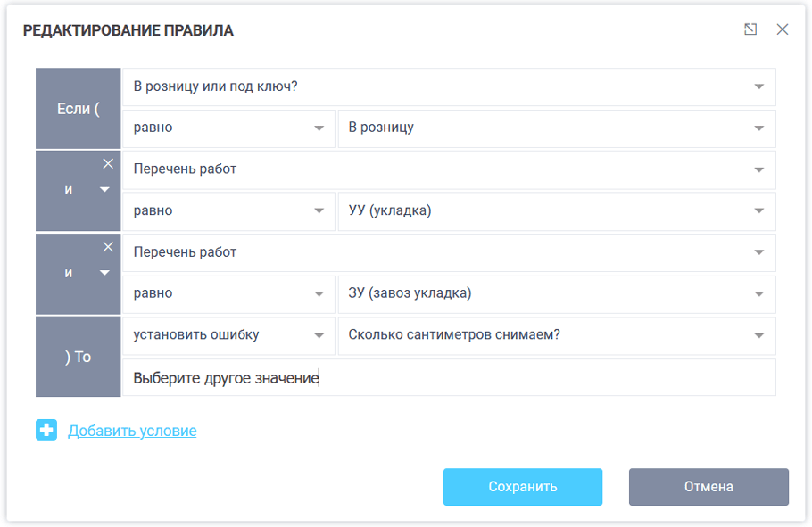This screenshot has height=527, width=812.
Task: Follow the 'Добавить условие' link
Action: pos(132,431)
